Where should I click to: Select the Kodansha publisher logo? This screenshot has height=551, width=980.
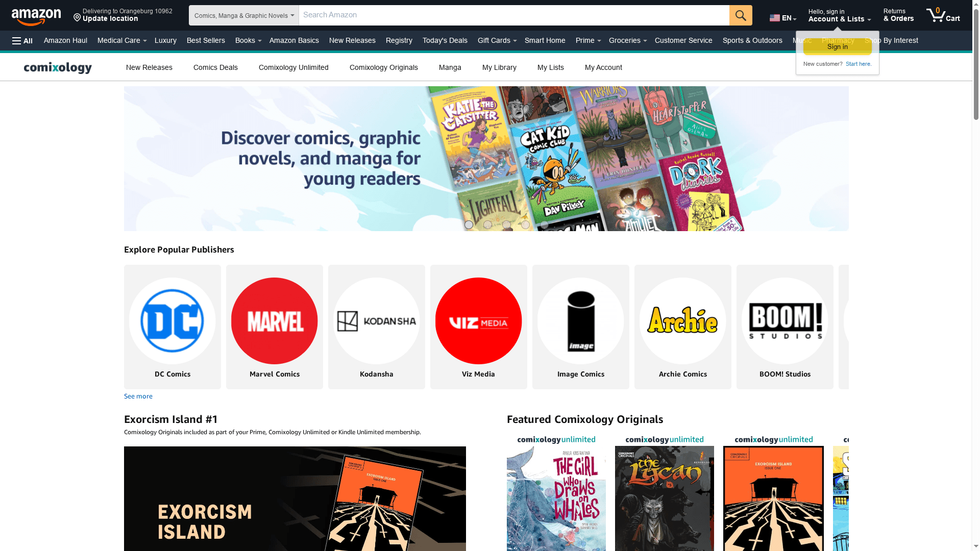pyautogui.click(x=376, y=320)
